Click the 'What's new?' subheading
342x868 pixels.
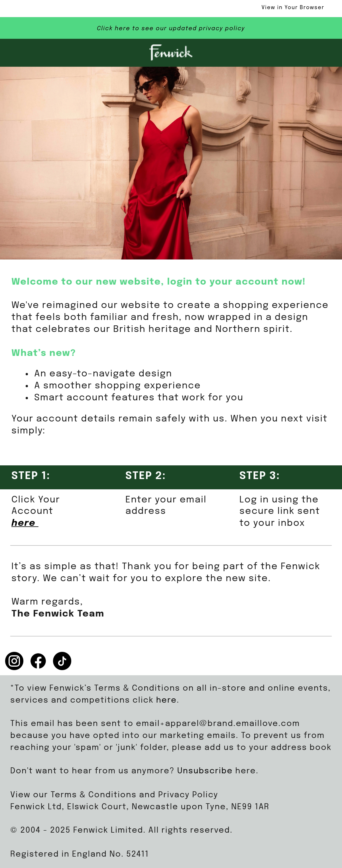click(x=43, y=353)
